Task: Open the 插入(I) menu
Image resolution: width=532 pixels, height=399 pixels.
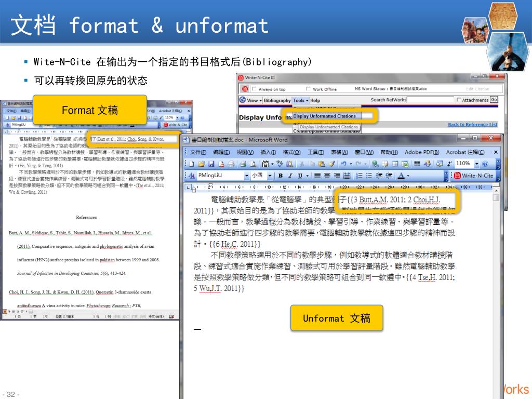Action: point(268,152)
